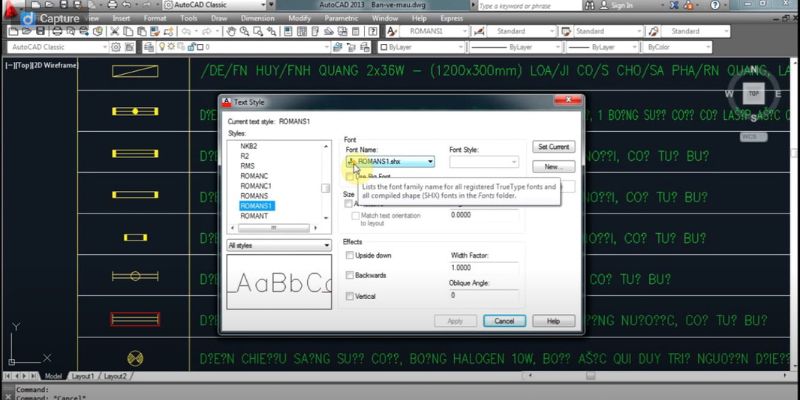This screenshot has width=800, height=400.
Task: Open the All styles filter dropdown
Action: click(x=279, y=245)
